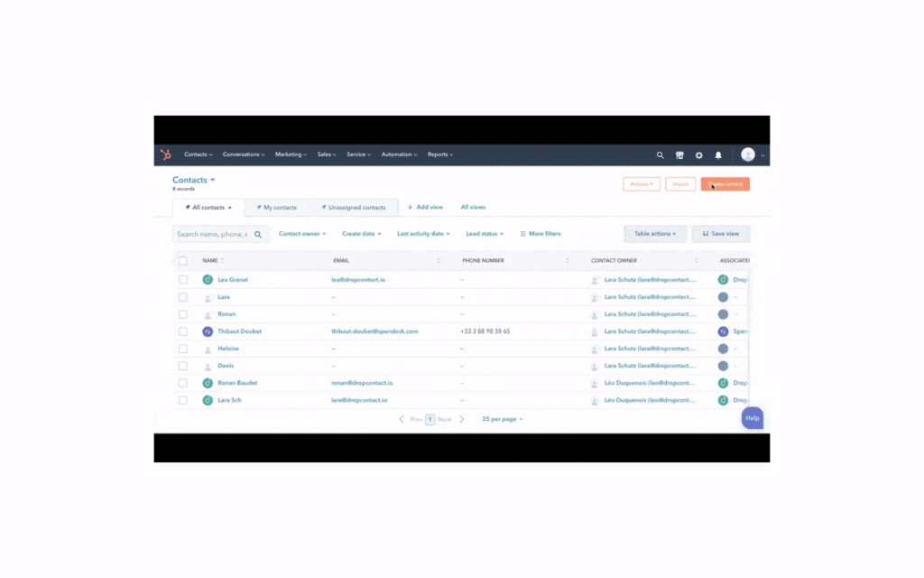
Task: Open the user account avatar menu
Action: coord(753,154)
